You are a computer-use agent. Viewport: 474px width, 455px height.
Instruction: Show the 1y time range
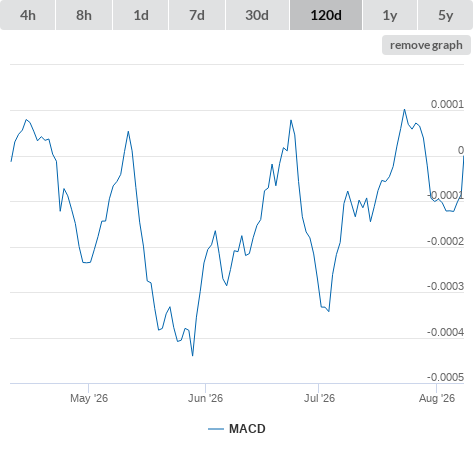tap(390, 15)
